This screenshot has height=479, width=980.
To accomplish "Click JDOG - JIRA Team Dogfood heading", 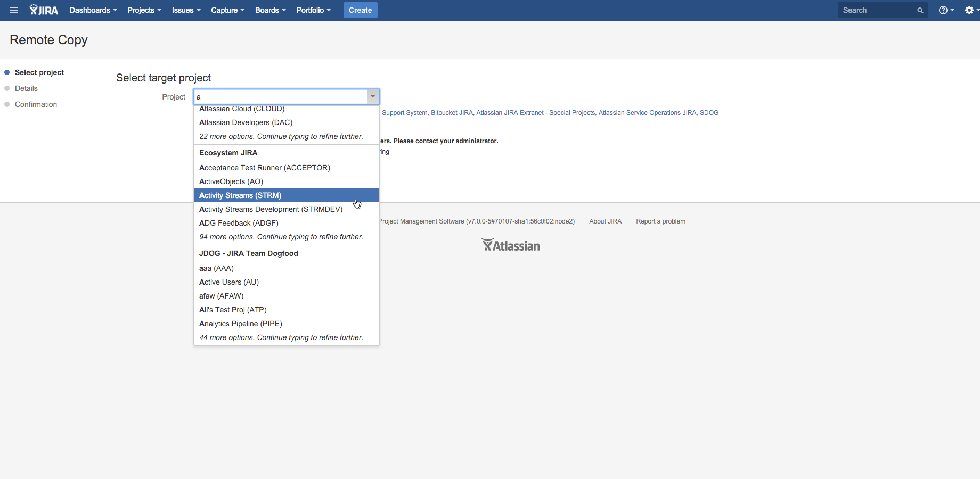I will 249,253.
